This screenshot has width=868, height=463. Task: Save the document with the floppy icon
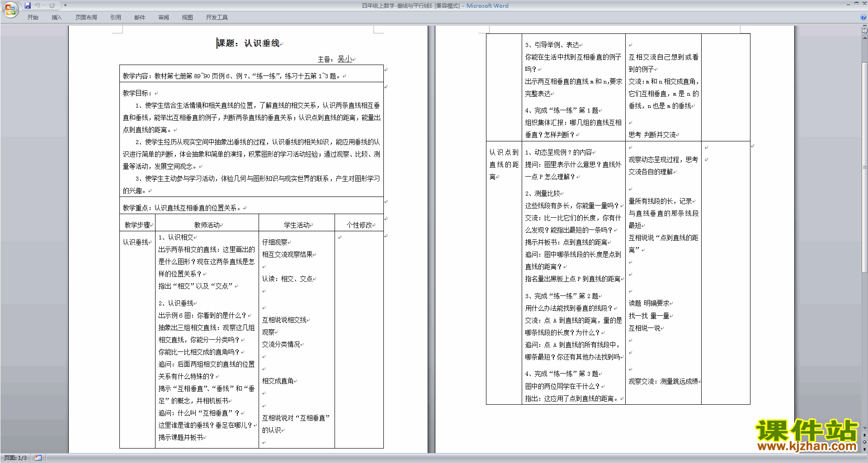pos(28,5)
